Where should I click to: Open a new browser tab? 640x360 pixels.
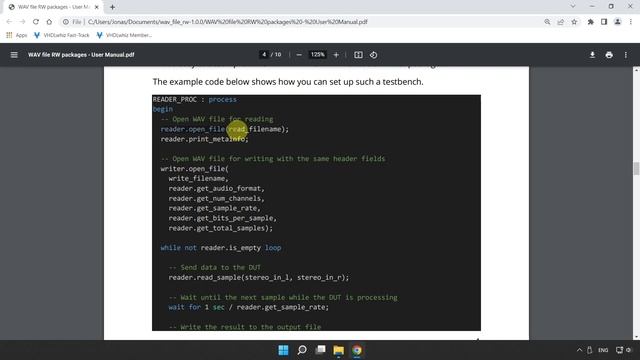click(x=112, y=7)
